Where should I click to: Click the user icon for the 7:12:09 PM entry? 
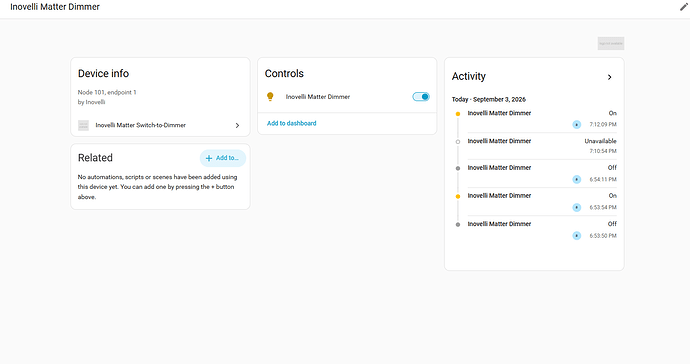(x=576, y=125)
